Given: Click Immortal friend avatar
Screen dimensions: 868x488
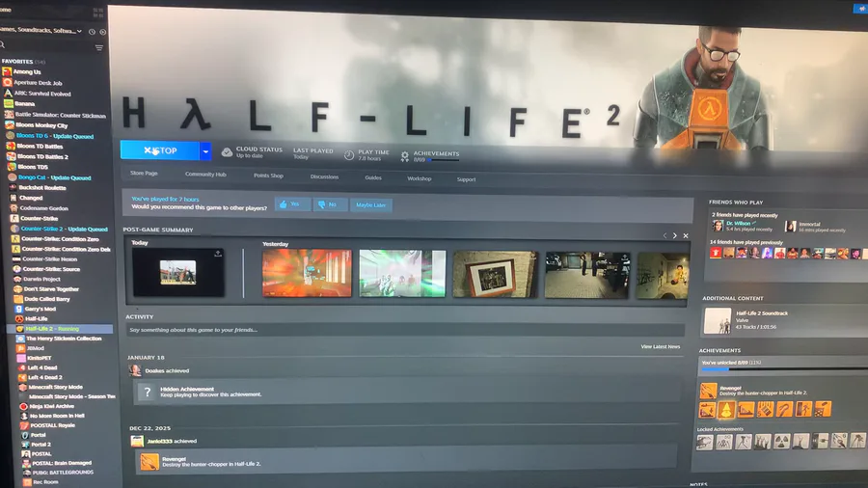Looking at the screenshot, I should point(791,227).
